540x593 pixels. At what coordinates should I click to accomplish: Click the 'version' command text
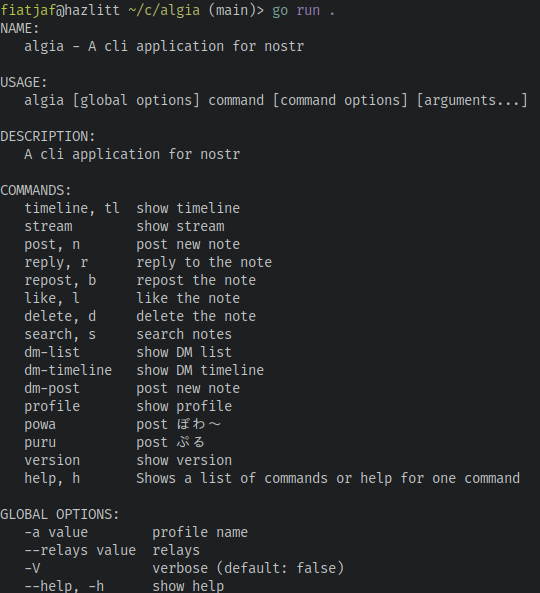click(x=52, y=460)
